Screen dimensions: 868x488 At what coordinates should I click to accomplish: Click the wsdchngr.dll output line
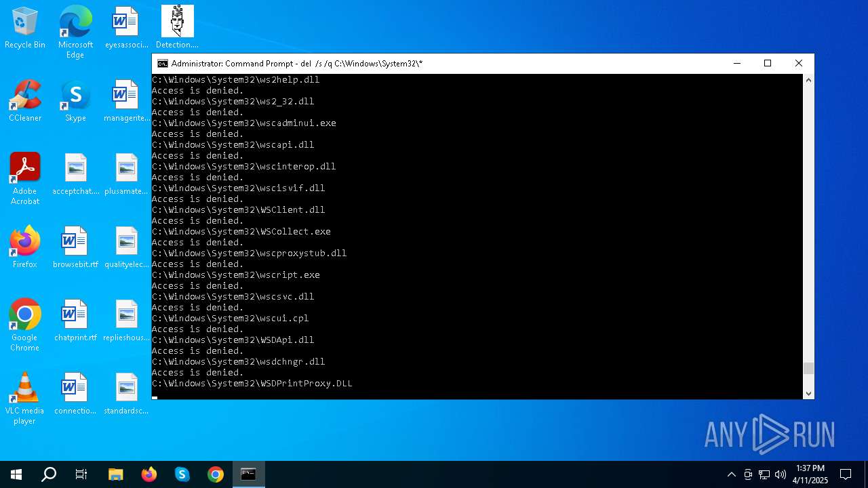[x=239, y=362]
